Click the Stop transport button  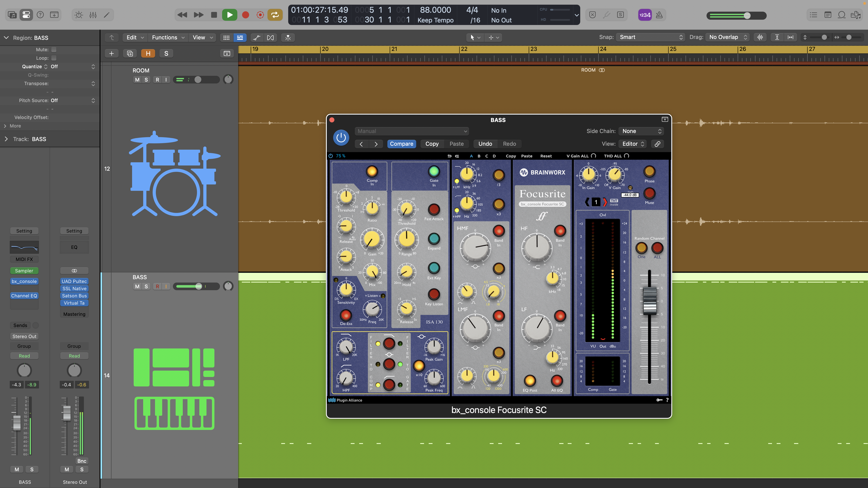214,15
